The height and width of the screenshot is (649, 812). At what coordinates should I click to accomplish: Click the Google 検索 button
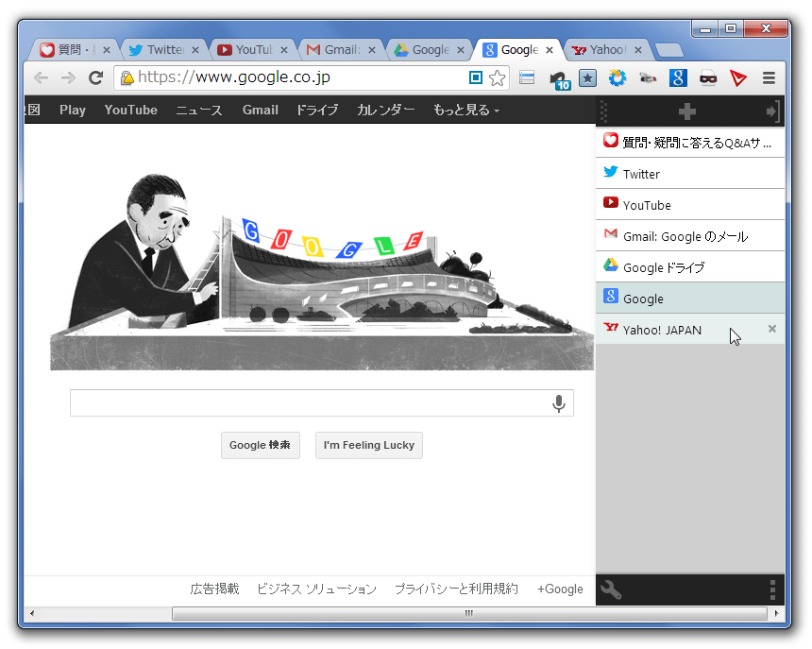click(261, 446)
